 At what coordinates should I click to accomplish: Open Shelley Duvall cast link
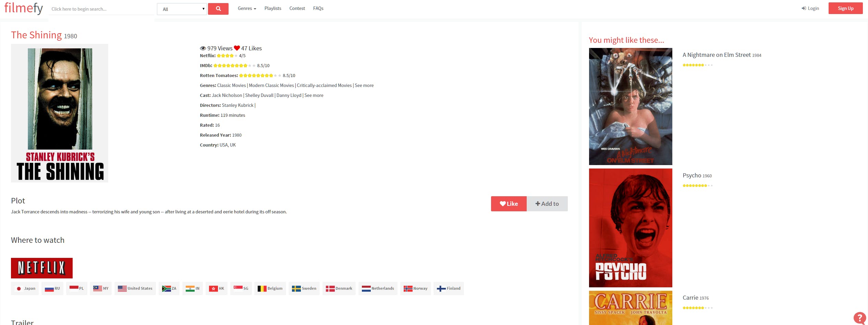pos(259,95)
